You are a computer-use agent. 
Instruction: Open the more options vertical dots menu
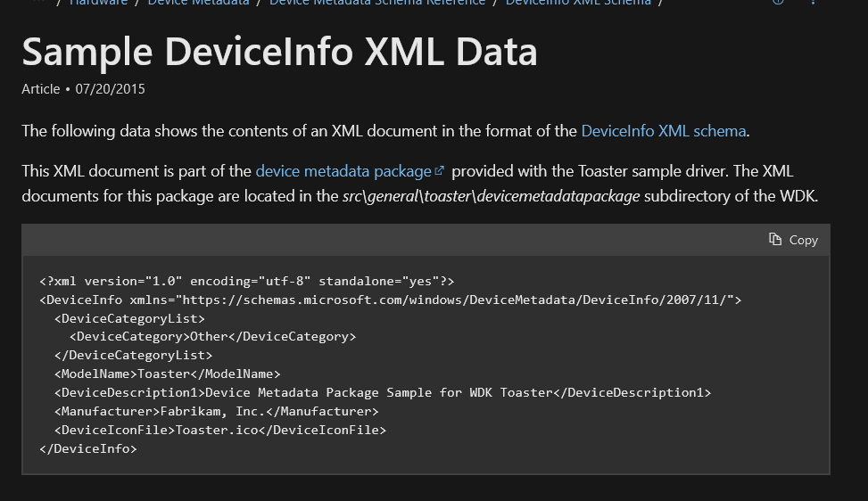click(813, 3)
